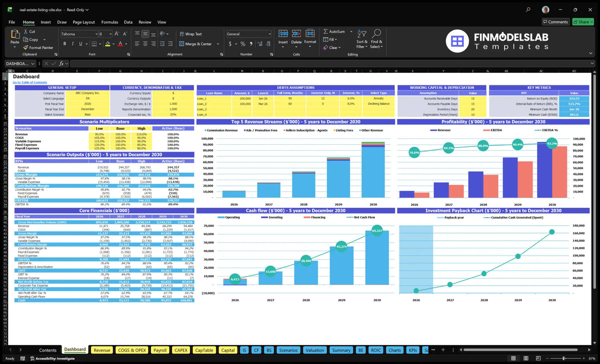Increase the indent level
This screenshot has height=364, width=600.
tap(171, 44)
